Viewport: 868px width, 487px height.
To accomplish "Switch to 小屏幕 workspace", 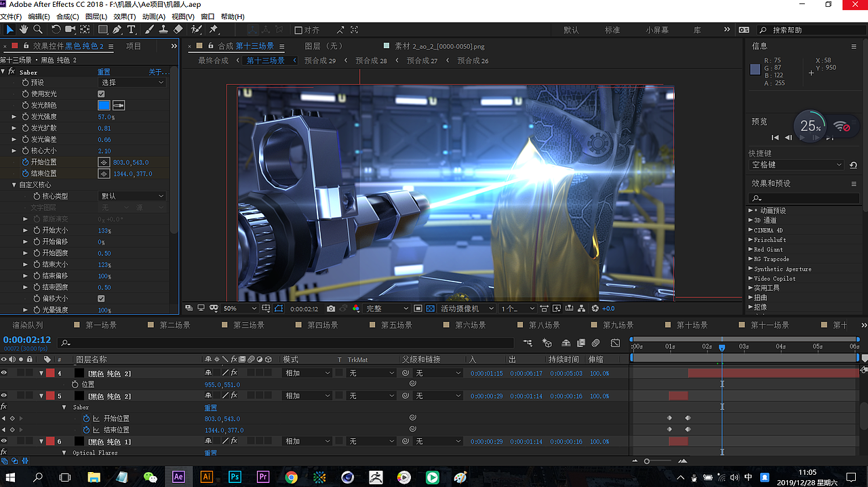I will pos(657,30).
